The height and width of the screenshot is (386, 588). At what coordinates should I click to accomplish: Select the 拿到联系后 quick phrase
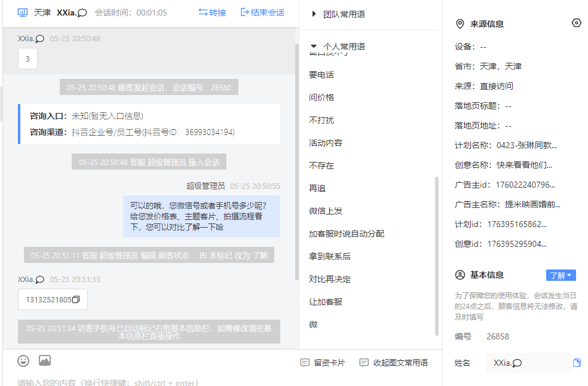click(x=330, y=256)
